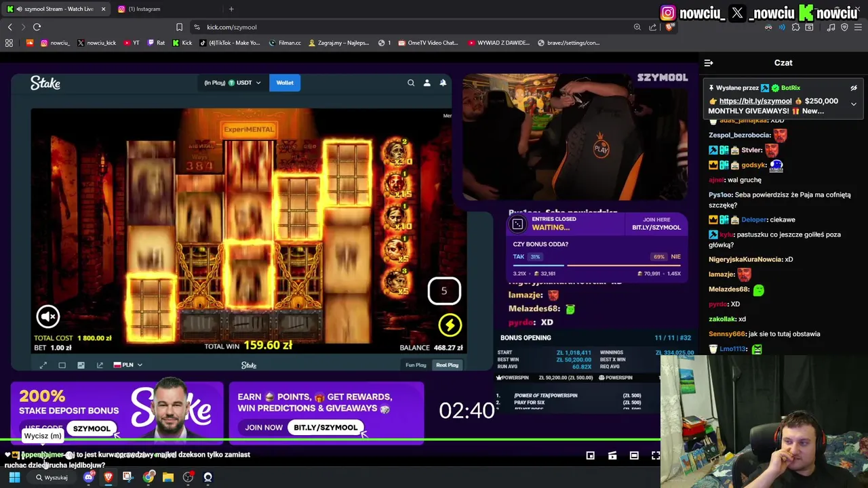Open the Kick mini player mode
This screenshot has width=868, height=488.
coord(591,455)
